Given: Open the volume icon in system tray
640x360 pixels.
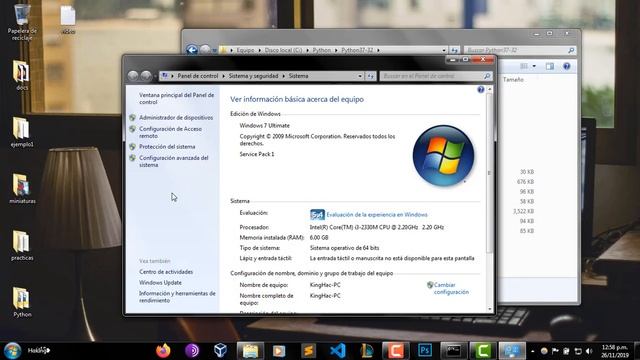Looking at the screenshot, I should [589, 351].
